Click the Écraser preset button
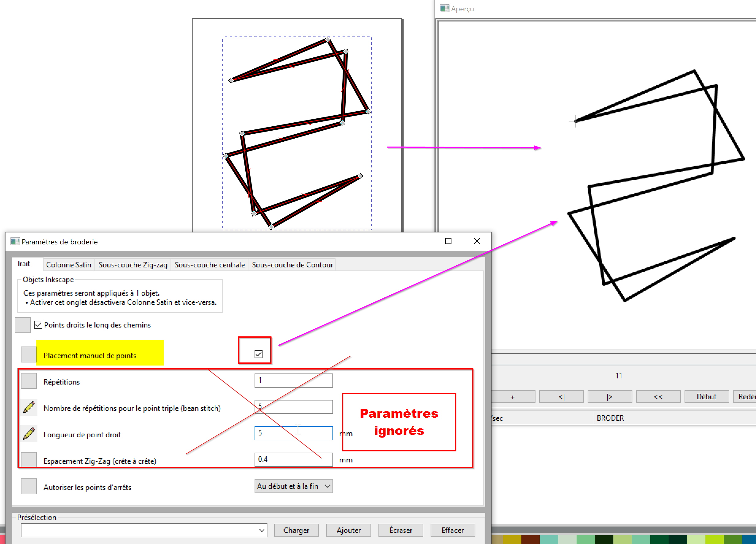The image size is (756, 544). pyautogui.click(x=401, y=530)
